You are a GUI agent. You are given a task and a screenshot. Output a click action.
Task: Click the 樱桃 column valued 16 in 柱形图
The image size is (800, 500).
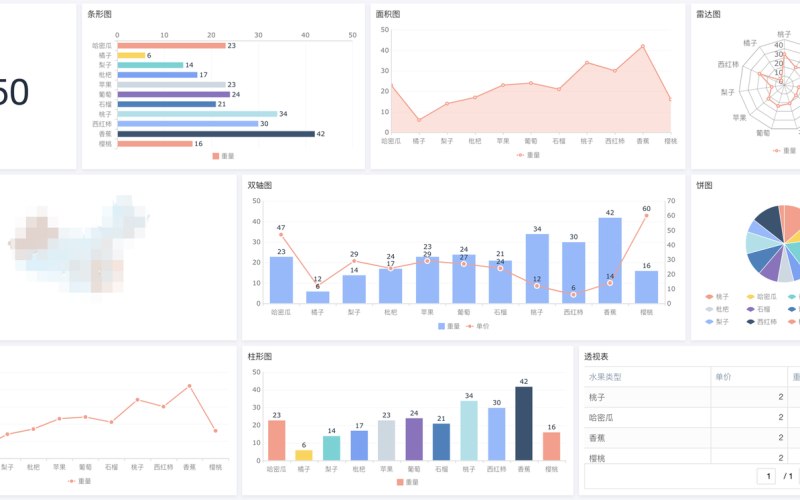coord(551,446)
